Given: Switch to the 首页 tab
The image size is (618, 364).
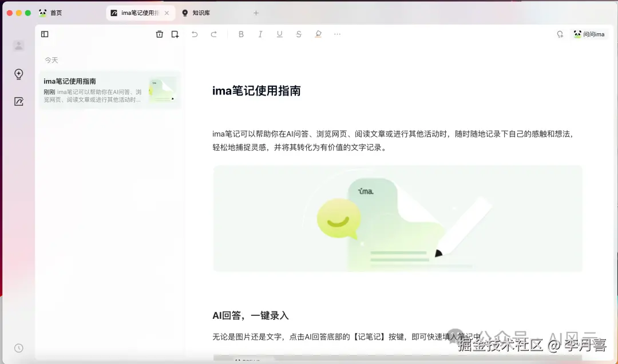Looking at the screenshot, I should pyautogui.click(x=56, y=12).
